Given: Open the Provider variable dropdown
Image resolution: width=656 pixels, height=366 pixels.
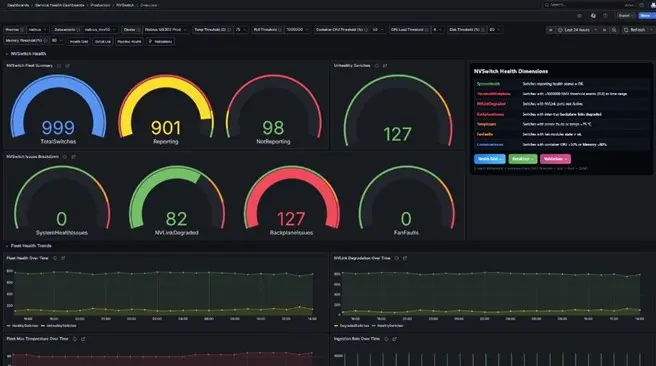Looking at the screenshot, I should (37, 30).
